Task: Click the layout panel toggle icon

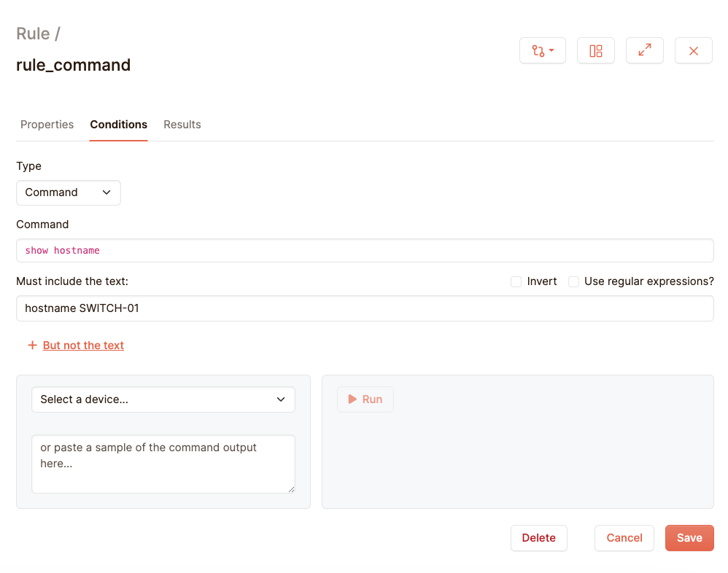Action: coord(596,51)
